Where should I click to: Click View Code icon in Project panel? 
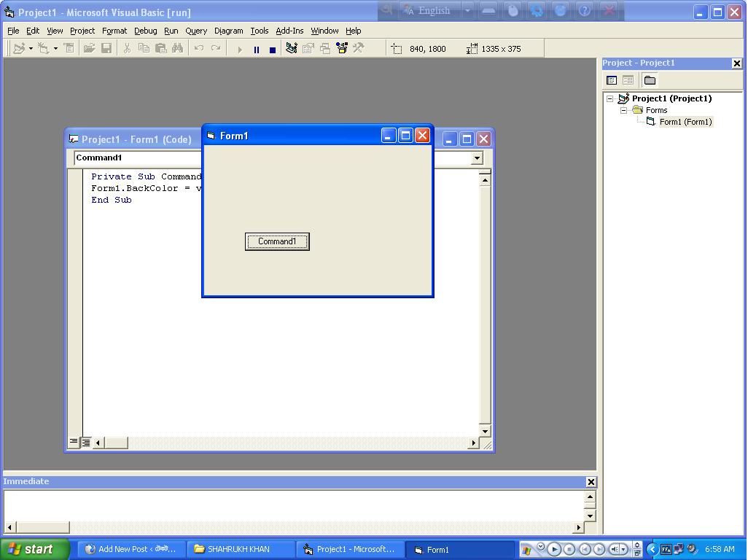point(612,80)
